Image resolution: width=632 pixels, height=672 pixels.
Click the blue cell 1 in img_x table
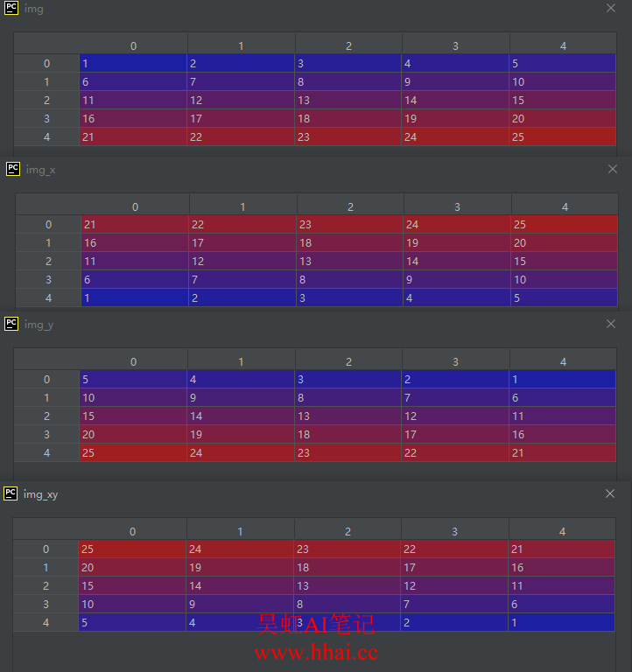(135, 298)
